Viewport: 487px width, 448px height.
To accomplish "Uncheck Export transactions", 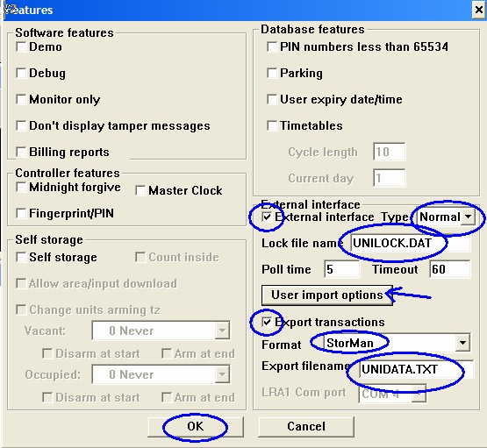I will point(267,323).
